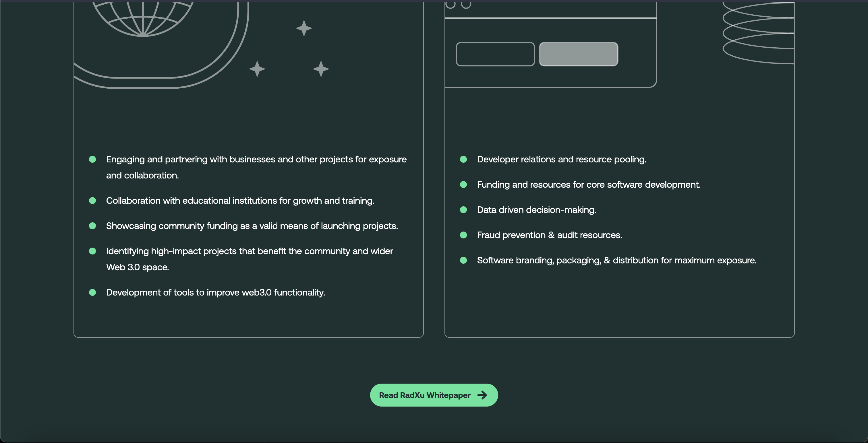Click the outlined button in the browser mockup
The height and width of the screenshot is (443, 868).
[x=495, y=54]
